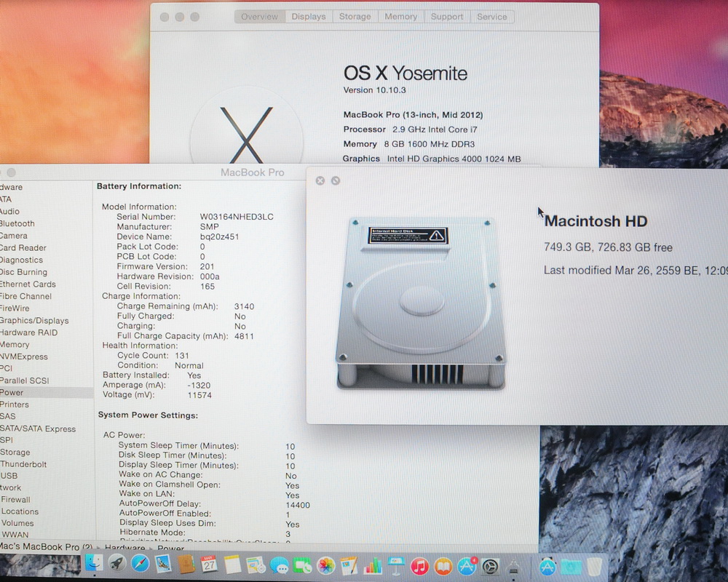Switch to the Displays tab
This screenshot has width=728, height=582.
click(309, 17)
